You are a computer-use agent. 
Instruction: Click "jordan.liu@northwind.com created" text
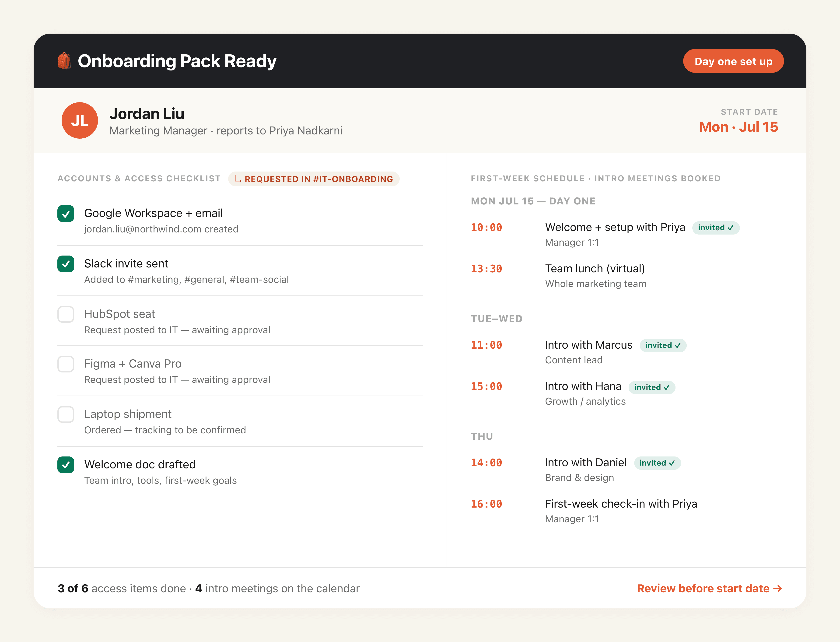pyautogui.click(x=161, y=229)
